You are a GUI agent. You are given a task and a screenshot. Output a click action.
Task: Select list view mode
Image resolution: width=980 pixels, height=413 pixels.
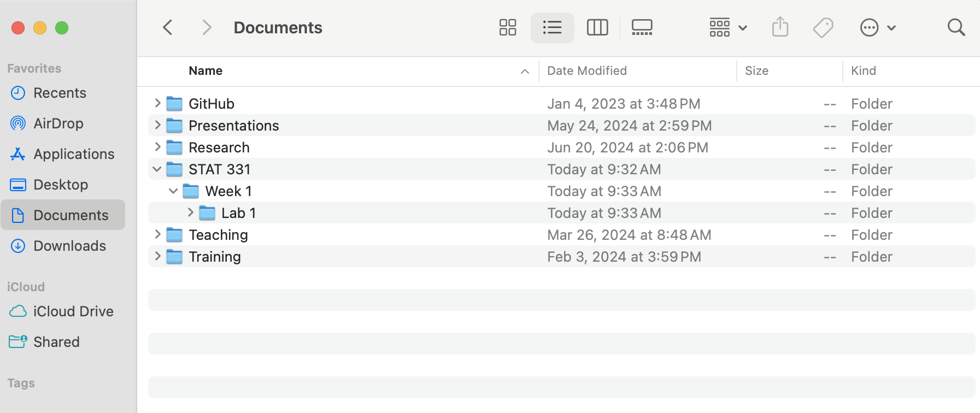point(552,27)
